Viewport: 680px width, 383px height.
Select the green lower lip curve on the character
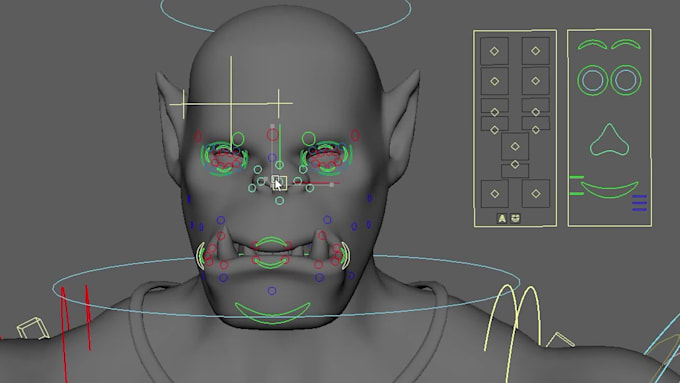(270, 263)
